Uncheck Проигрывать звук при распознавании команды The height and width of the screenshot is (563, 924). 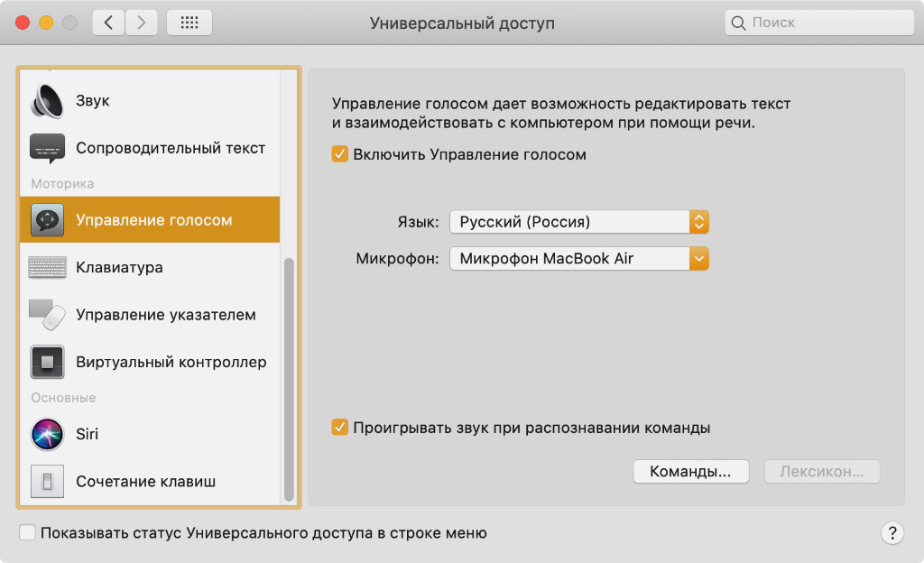tap(340, 428)
